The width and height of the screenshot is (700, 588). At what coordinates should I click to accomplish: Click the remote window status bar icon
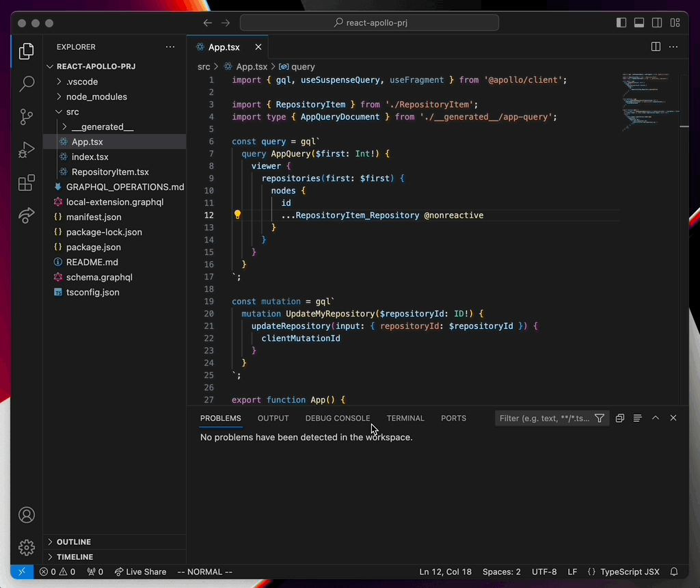click(x=22, y=572)
